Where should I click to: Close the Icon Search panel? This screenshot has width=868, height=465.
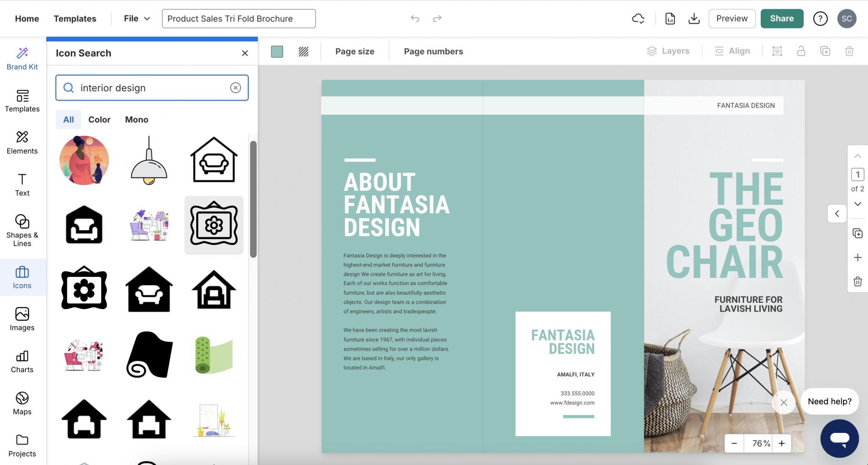tap(245, 53)
